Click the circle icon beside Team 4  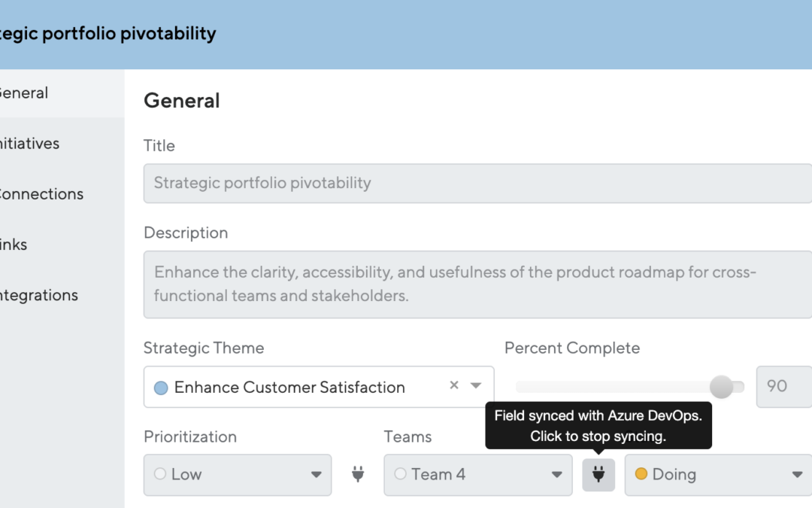tap(399, 474)
